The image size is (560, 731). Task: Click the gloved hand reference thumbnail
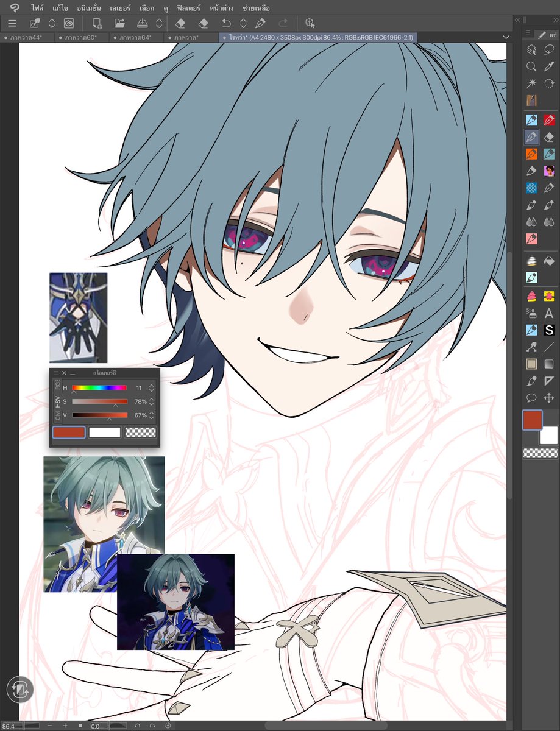[79, 318]
